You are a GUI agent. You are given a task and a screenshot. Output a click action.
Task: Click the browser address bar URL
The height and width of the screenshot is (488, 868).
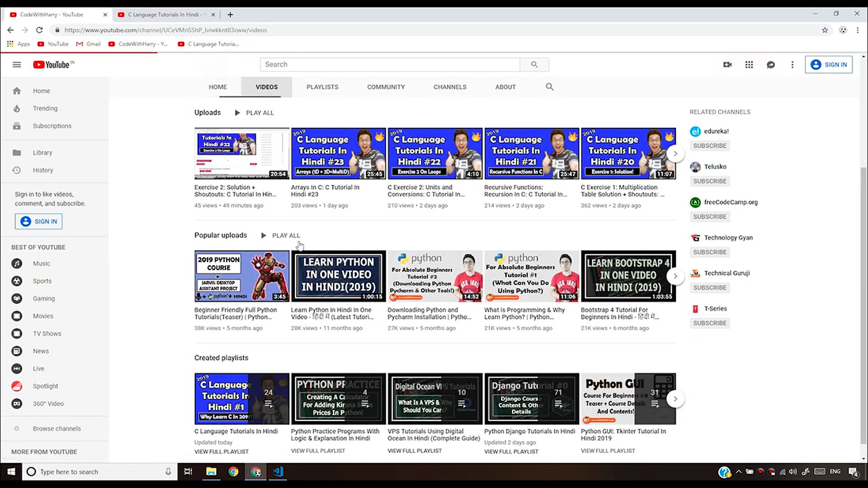coord(165,30)
